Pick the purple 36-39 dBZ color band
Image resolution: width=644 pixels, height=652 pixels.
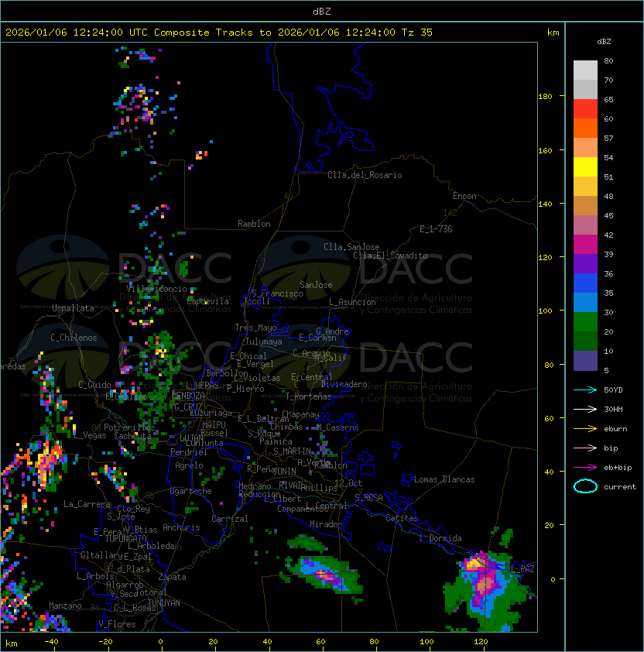pyautogui.click(x=585, y=264)
